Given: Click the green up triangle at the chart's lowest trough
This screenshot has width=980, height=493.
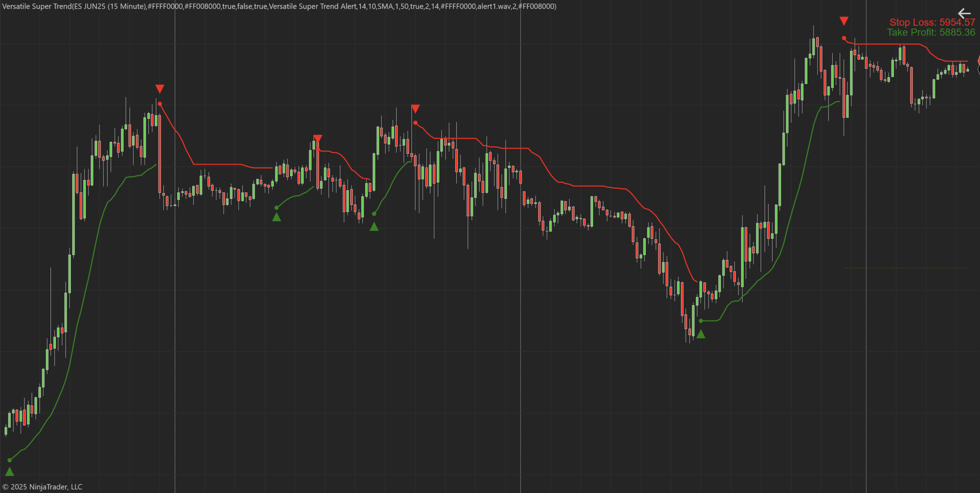Looking at the screenshot, I should tap(701, 334).
